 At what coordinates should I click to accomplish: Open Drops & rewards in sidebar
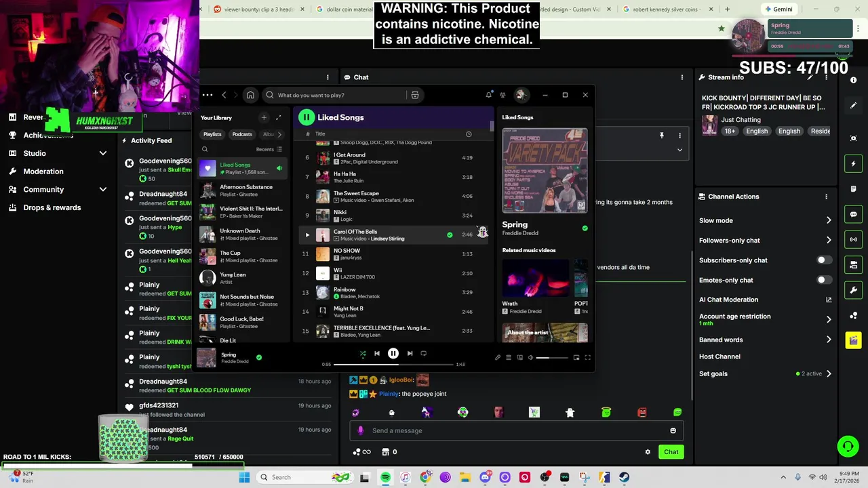click(x=52, y=207)
